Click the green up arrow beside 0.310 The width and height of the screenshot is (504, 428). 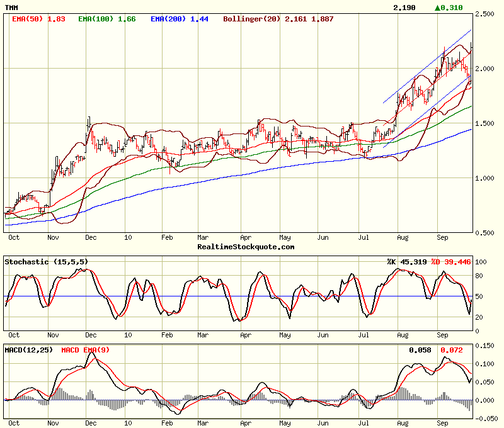pos(437,8)
